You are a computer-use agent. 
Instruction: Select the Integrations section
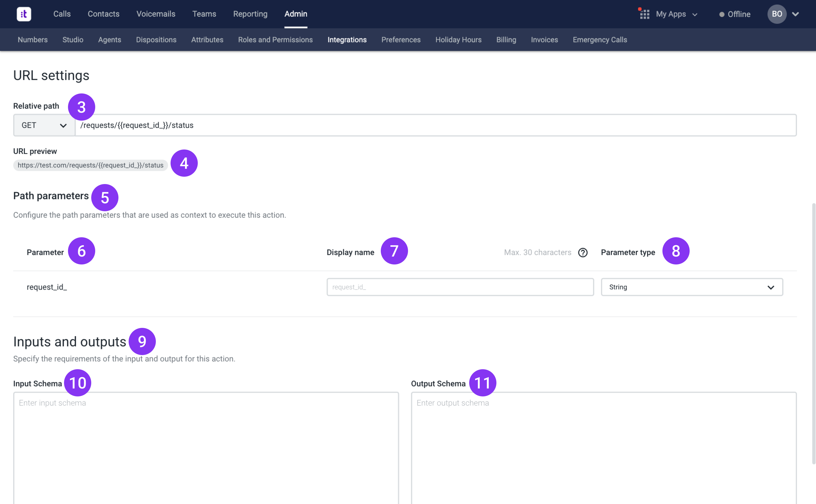[347, 40]
